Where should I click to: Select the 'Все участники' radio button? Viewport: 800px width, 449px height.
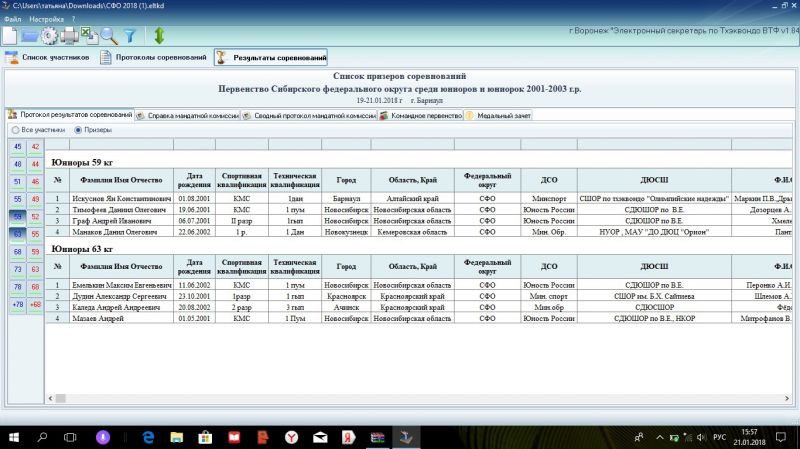[x=15, y=130]
